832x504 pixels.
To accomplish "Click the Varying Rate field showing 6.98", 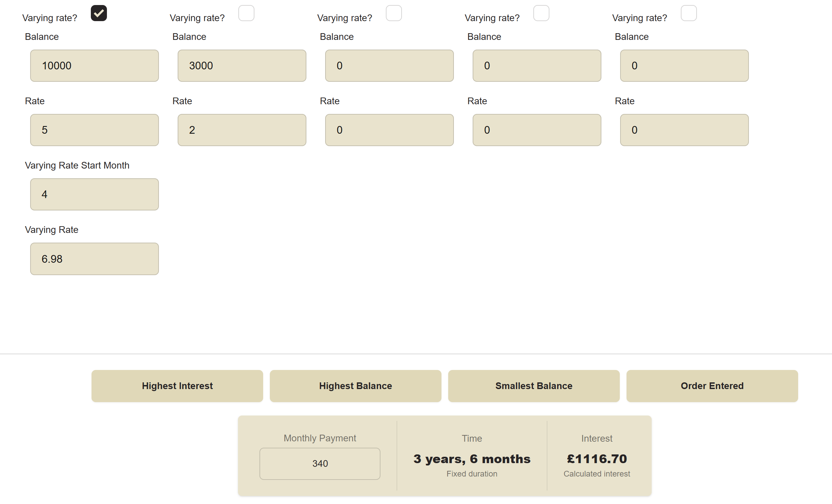I will [x=94, y=259].
